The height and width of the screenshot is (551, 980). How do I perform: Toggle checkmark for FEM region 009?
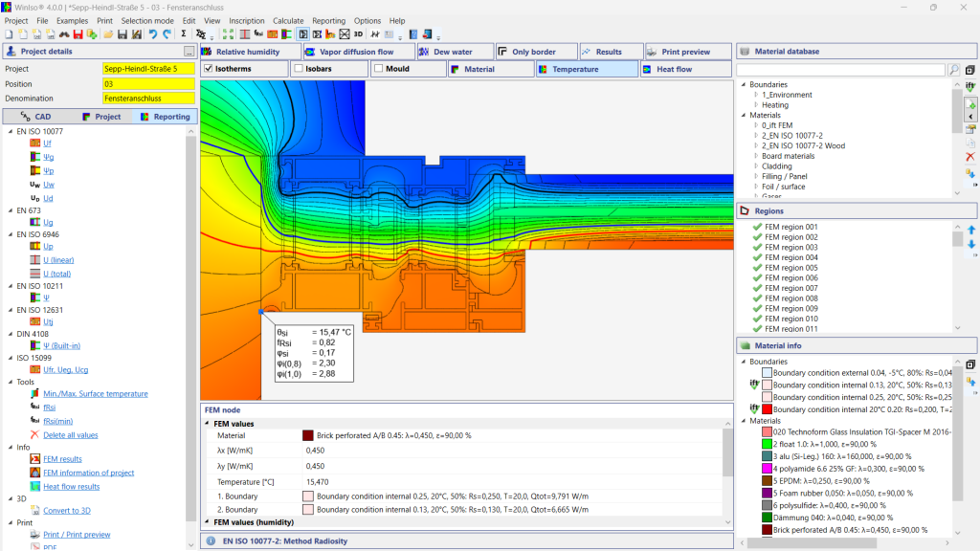point(758,309)
